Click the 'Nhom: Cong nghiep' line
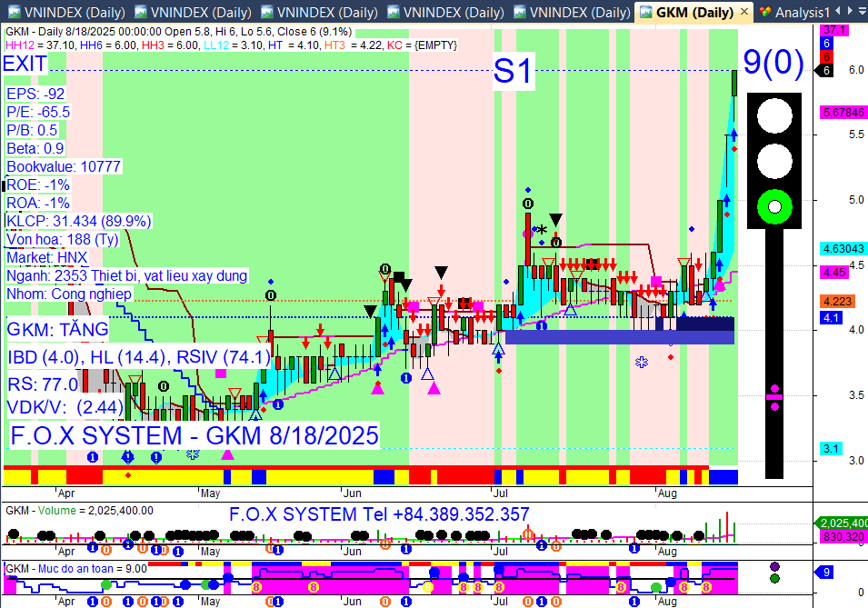The width and height of the screenshot is (868, 608). tap(69, 294)
